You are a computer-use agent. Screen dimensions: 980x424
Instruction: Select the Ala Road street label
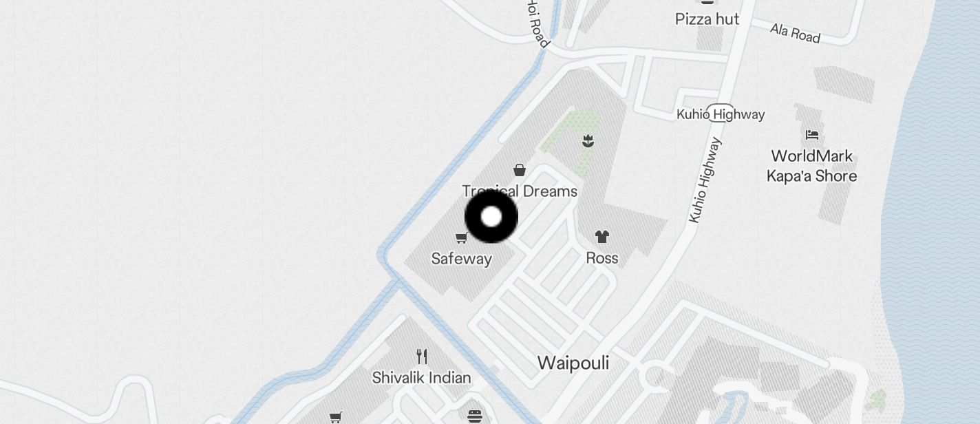pos(795,33)
